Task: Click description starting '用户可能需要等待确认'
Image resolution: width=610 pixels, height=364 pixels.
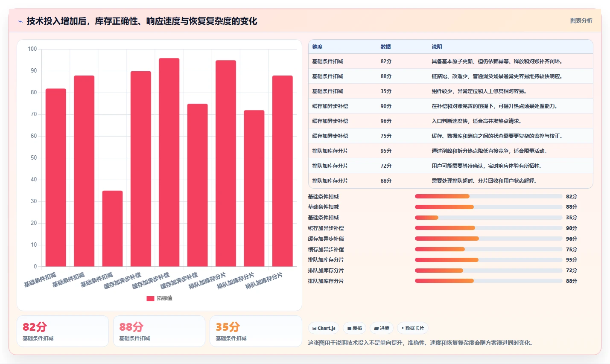Action: [x=487, y=166]
